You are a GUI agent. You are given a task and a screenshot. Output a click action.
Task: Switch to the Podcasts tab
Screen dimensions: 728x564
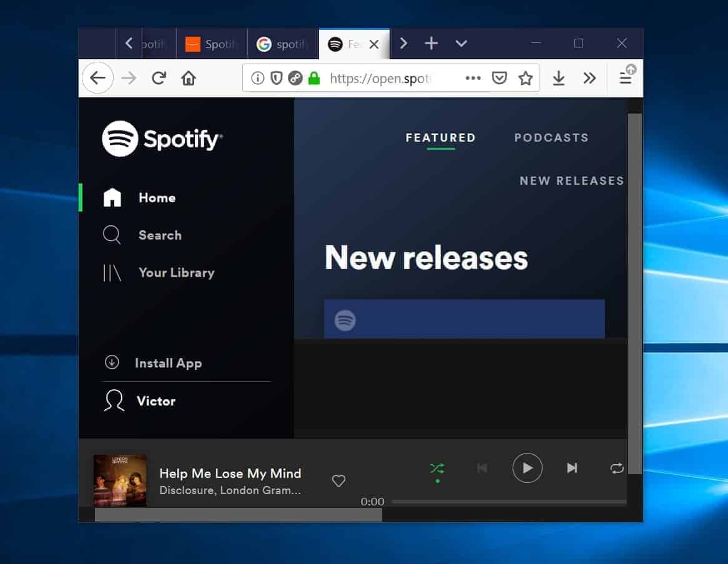551,137
